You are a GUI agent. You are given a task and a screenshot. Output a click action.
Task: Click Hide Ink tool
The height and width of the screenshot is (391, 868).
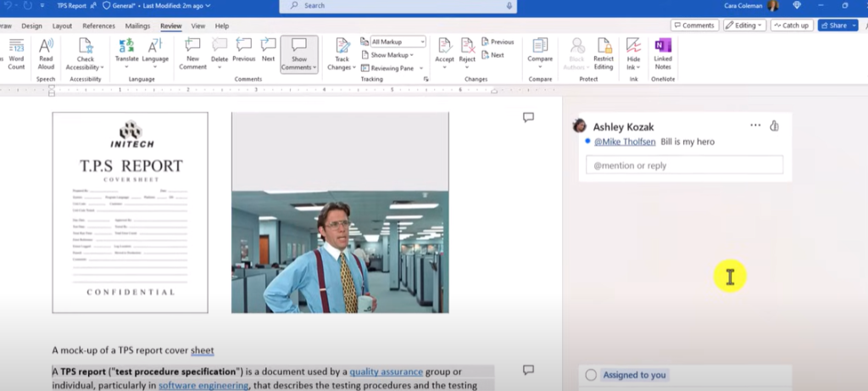633,54
